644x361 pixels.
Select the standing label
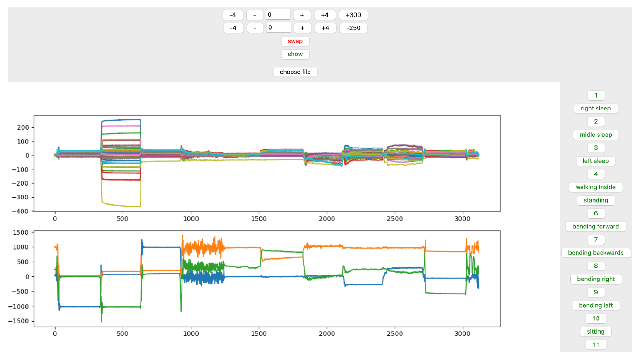(595, 200)
